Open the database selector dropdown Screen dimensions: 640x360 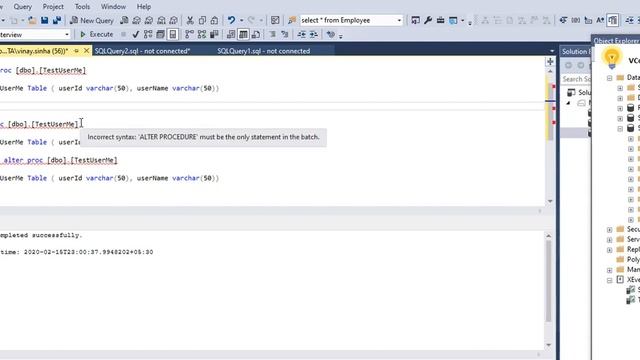[67, 35]
